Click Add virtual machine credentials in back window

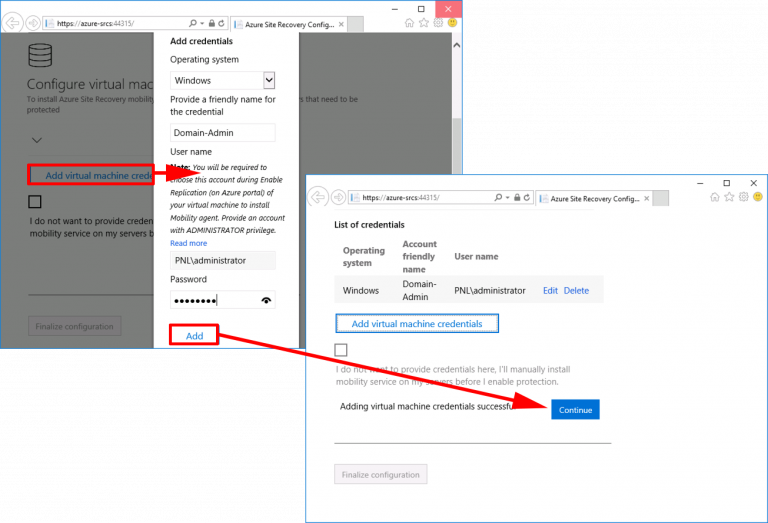click(x=91, y=175)
